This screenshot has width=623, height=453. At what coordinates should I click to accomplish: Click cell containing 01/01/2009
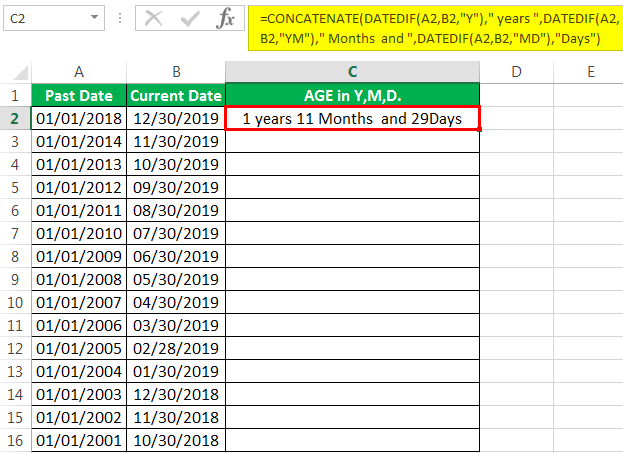[79, 256]
